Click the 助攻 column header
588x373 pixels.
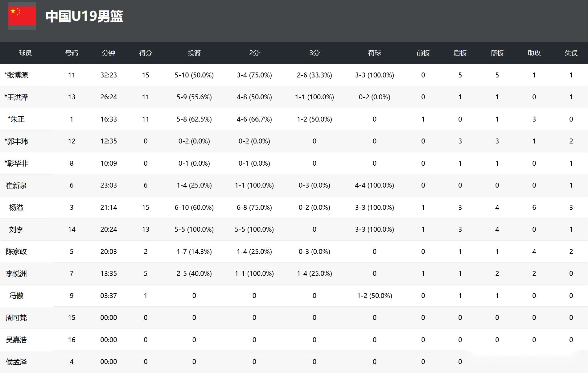point(534,53)
